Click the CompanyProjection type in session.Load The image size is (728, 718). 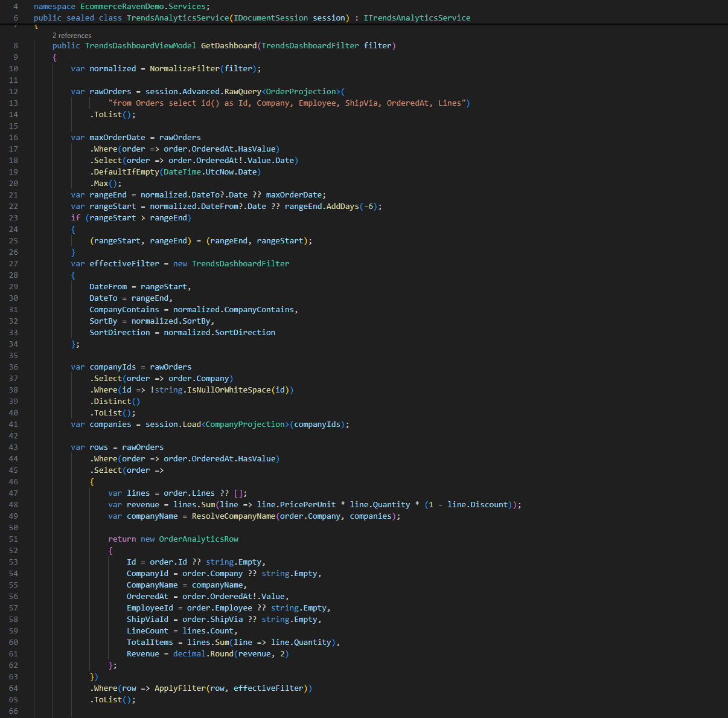point(245,425)
